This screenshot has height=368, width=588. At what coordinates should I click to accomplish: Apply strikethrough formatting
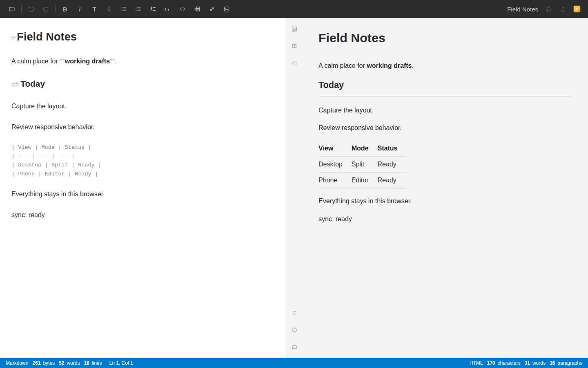[109, 9]
